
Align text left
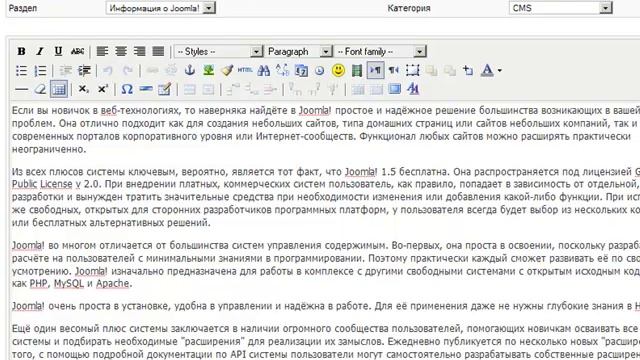(x=102, y=51)
